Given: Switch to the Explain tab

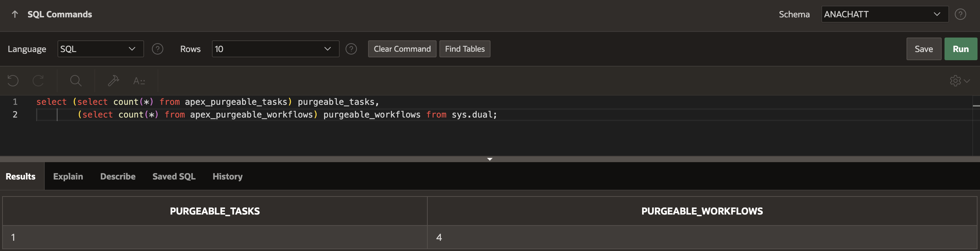Looking at the screenshot, I should 68,177.
